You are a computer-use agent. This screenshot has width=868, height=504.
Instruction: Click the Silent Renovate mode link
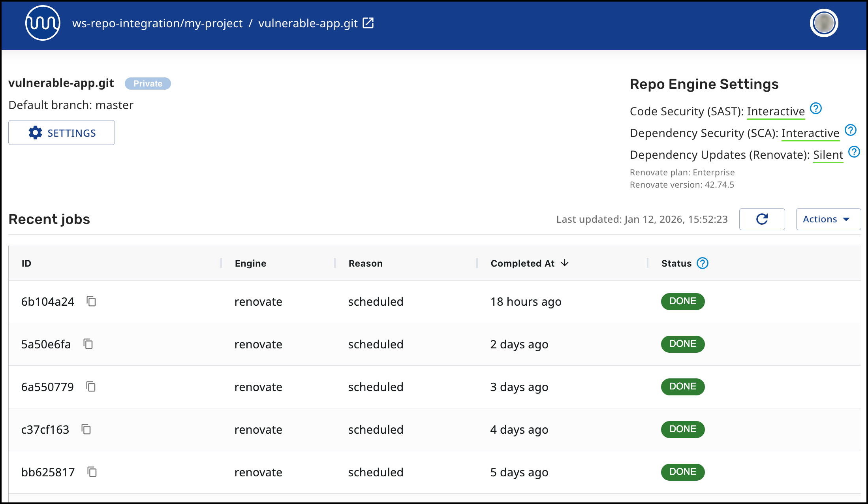tap(828, 155)
